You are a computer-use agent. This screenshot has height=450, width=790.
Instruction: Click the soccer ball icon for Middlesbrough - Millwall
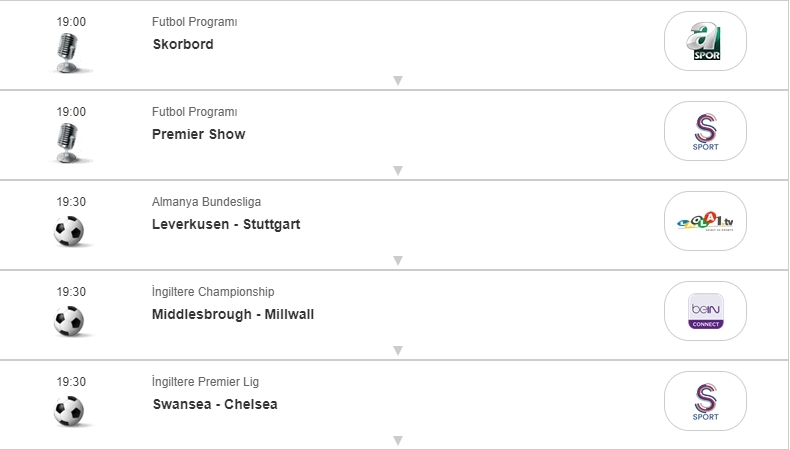pyautogui.click(x=69, y=322)
